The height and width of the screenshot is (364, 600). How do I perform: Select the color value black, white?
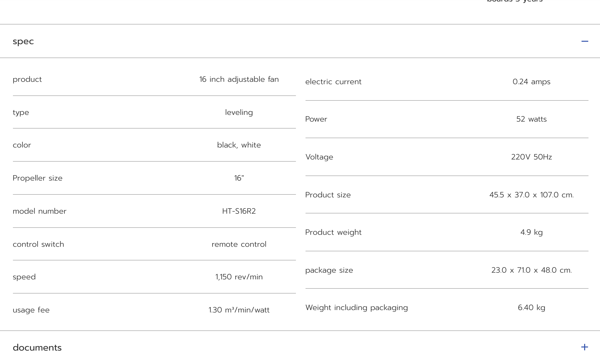point(239,145)
